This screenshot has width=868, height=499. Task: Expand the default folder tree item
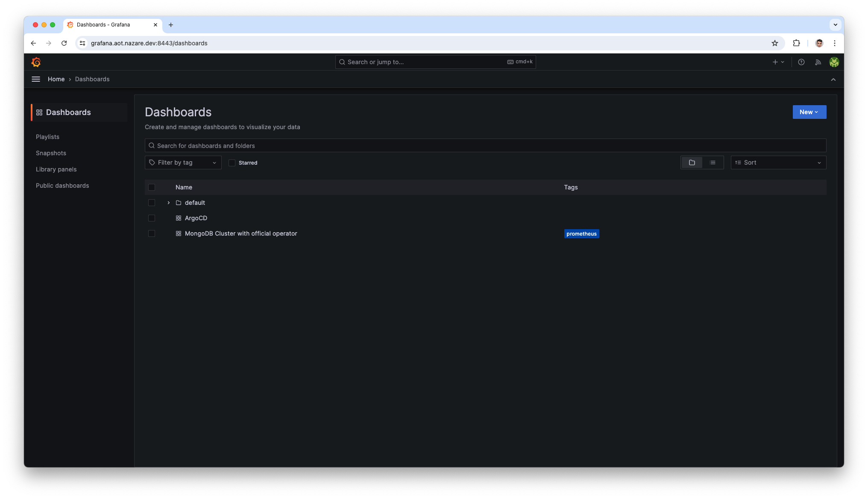point(168,202)
